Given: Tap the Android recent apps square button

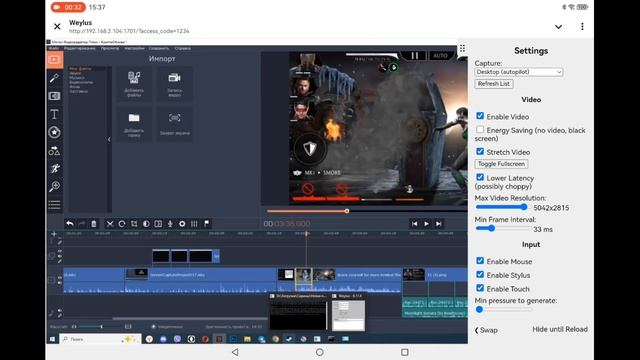Looking at the screenshot, I should tap(404, 352).
